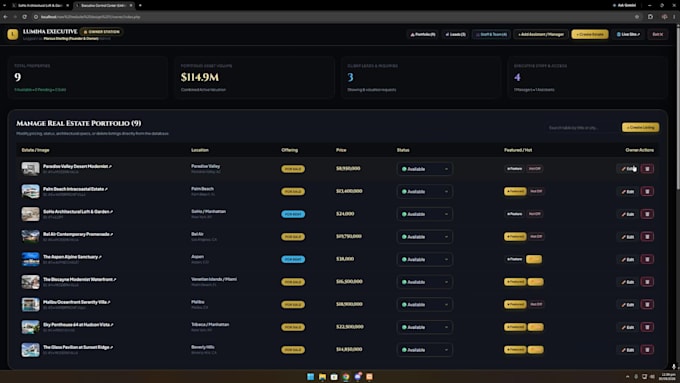This screenshot has width=680, height=383.
Task: Delete the Paradise Valley Desert Modernist listing
Action: (647, 169)
